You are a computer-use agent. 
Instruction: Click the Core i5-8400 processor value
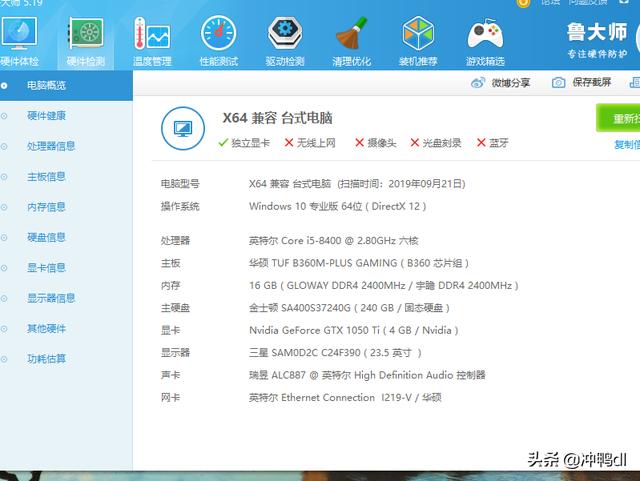(x=333, y=240)
